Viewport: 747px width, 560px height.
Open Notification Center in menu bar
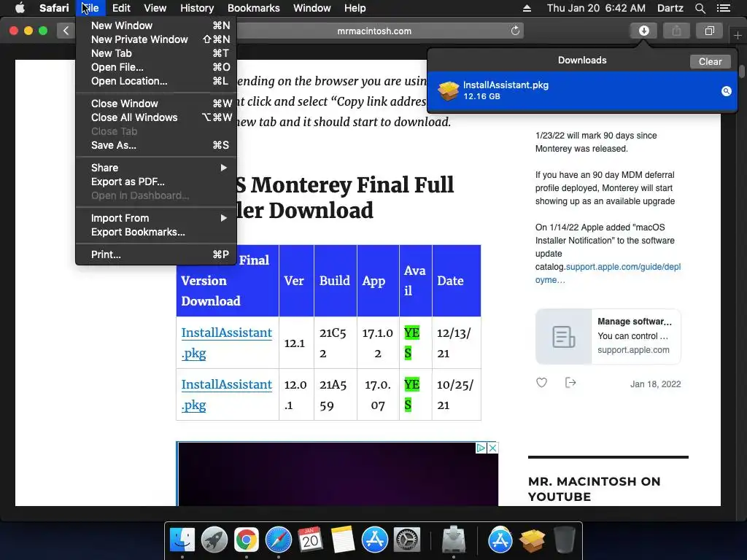click(724, 8)
